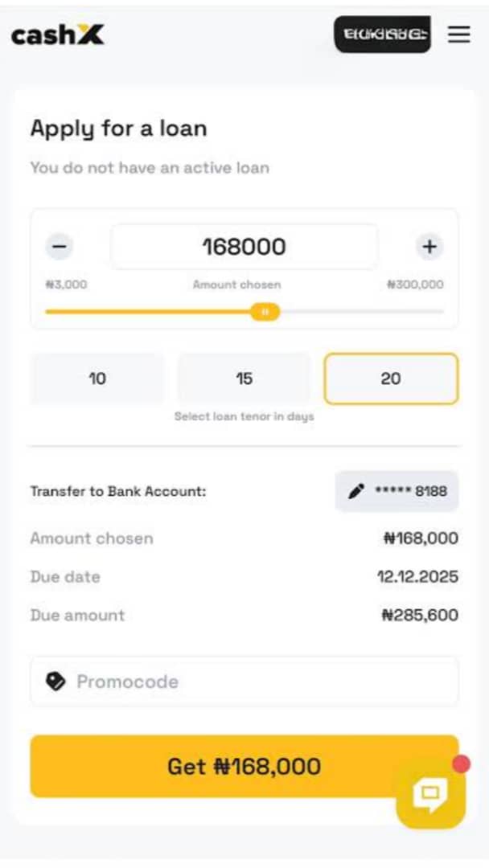Viewport: 489px width, 868px height.
Task: Select 15 day loan tenor
Action: pos(244,379)
